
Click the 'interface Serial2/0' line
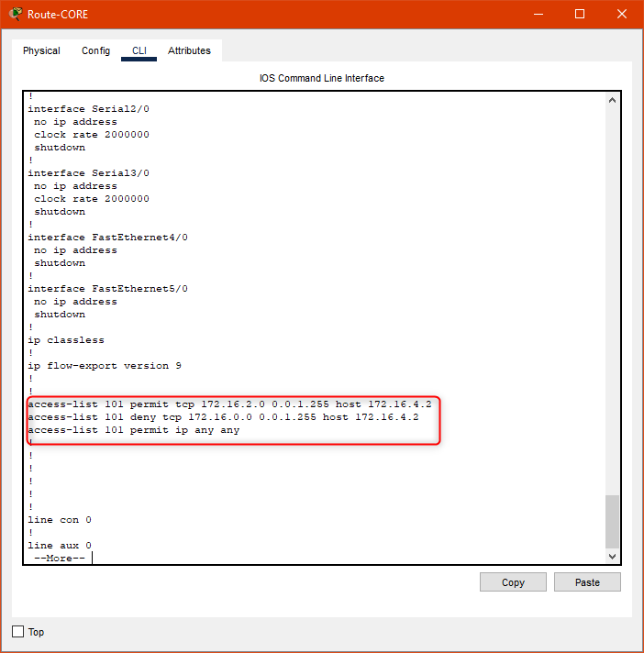88,109
